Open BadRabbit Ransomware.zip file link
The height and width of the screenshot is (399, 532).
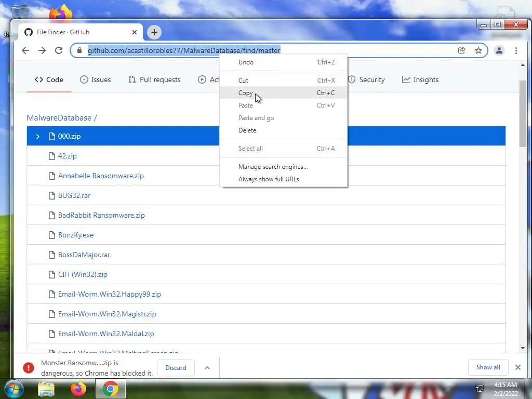pyautogui.click(x=101, y=215)
